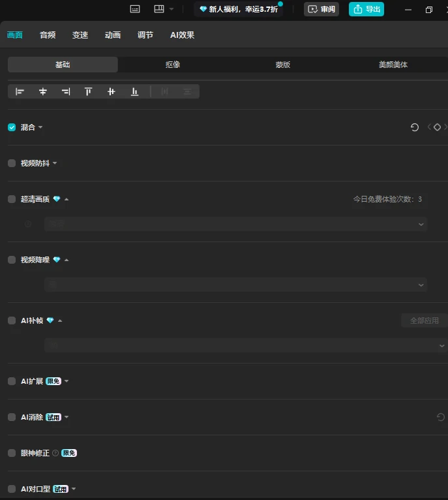
Task: Select the 美颜美体 sub-tab
Action: pos(393,65)
